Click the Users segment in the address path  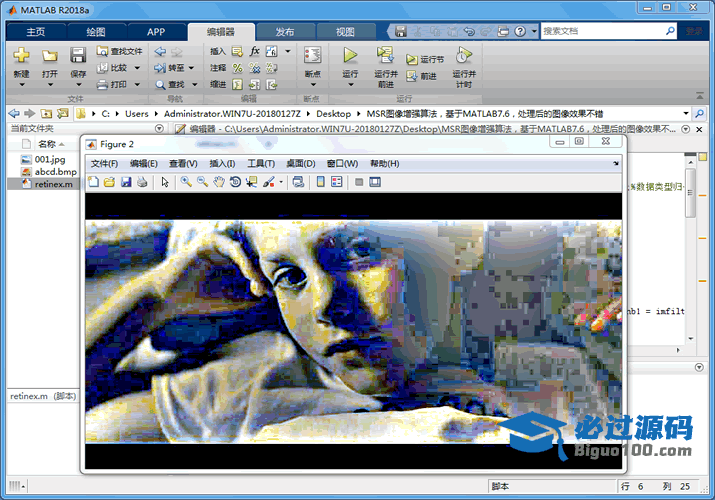137,113
